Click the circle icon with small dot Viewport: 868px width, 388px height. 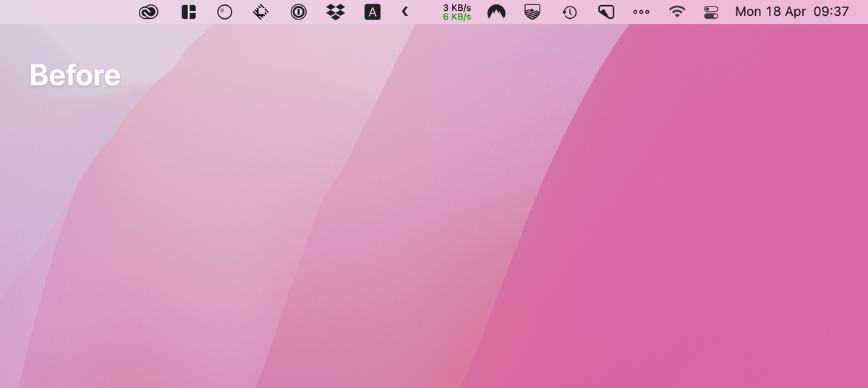(225, 12)
